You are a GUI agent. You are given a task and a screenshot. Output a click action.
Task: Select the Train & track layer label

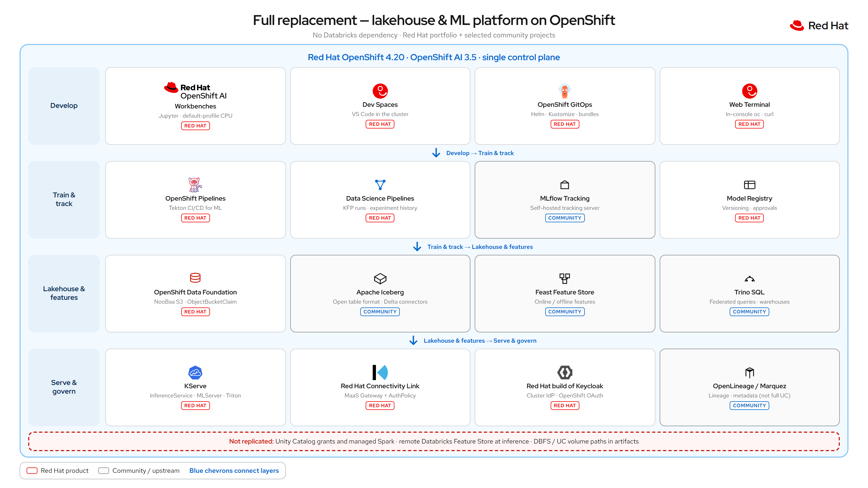click(64, 199)
